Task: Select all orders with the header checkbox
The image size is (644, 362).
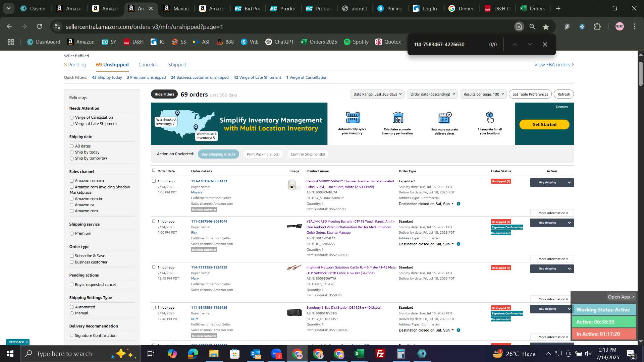Action: (154, 170)
